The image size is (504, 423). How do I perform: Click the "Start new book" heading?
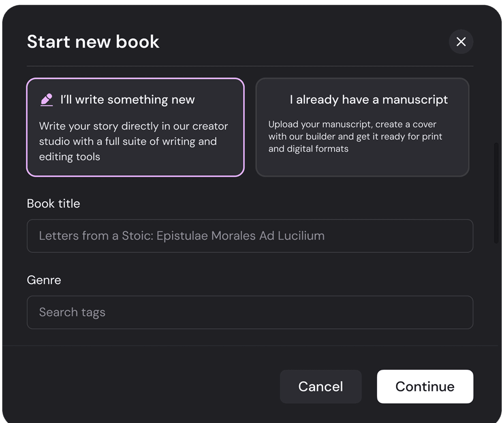coord(93,42)
